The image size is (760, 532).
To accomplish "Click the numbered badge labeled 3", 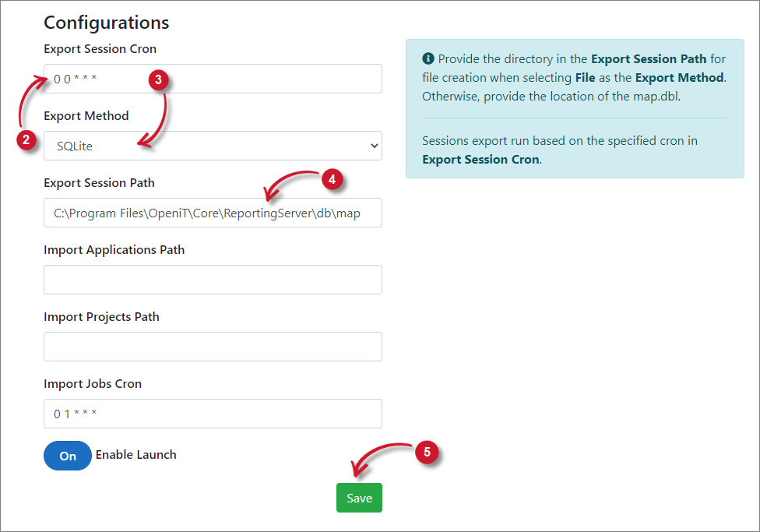I will pyautogui.click(x=159, y=80).
